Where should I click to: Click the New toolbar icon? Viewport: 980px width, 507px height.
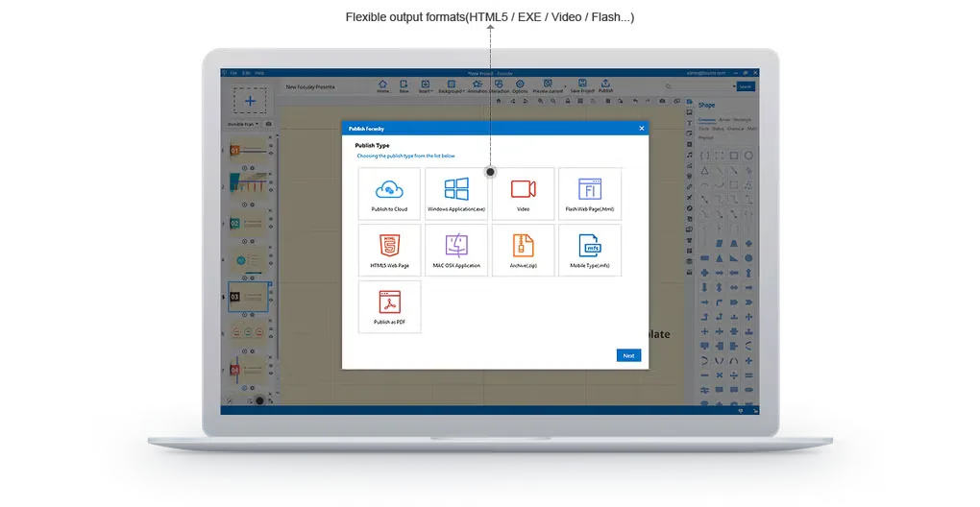point(404,86)
